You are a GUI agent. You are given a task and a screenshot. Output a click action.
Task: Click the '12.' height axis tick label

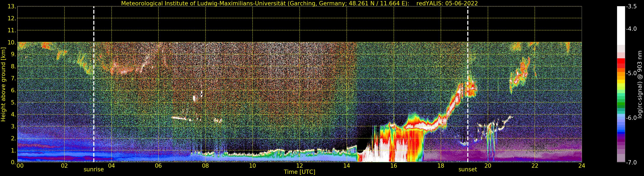12,18
